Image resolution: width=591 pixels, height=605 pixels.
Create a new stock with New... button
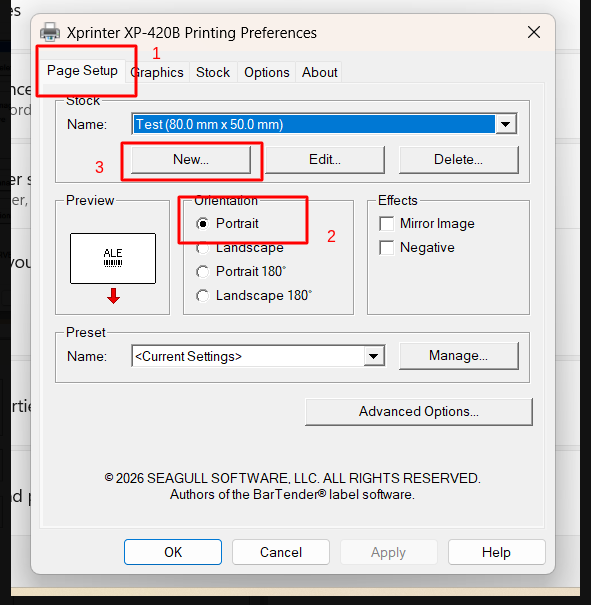point(191,159)
